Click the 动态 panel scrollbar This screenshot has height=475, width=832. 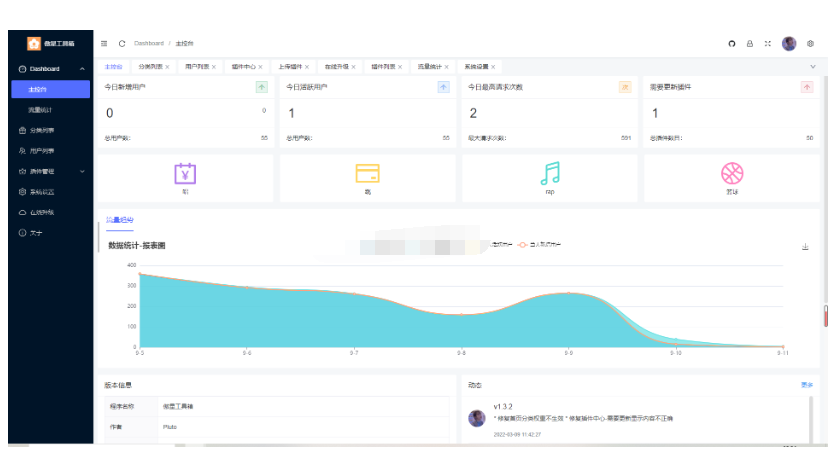[x=810, y=419]
